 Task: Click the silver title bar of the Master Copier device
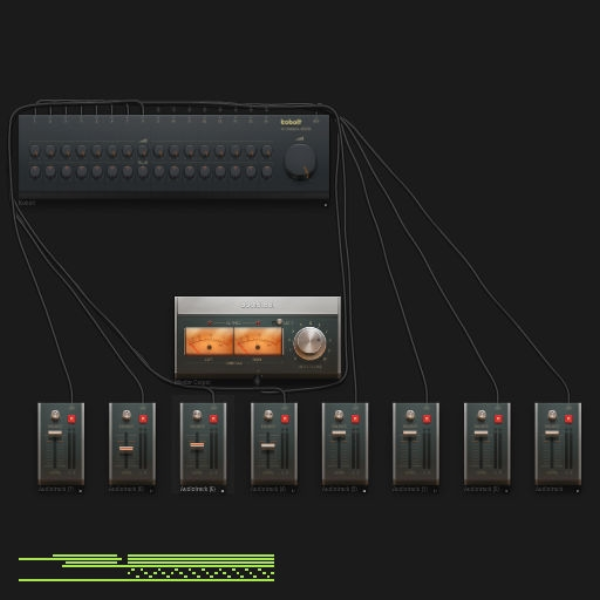tap(258, 305)
